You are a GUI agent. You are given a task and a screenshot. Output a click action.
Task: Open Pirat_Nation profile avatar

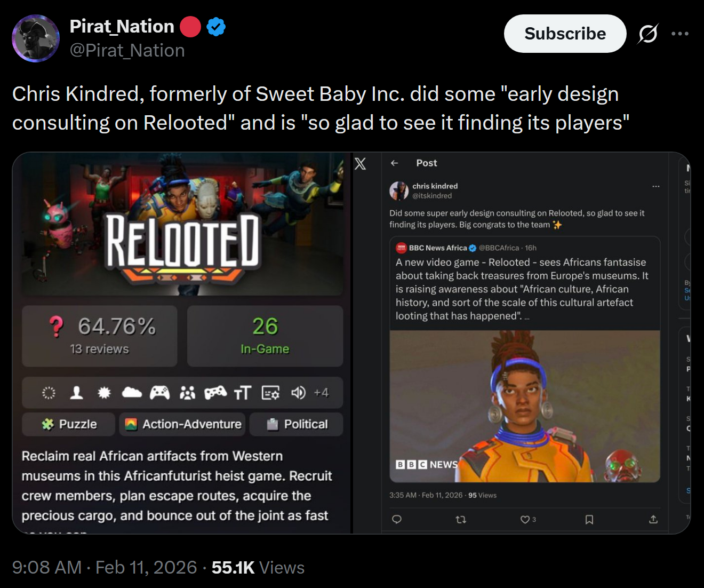point(36,38)
